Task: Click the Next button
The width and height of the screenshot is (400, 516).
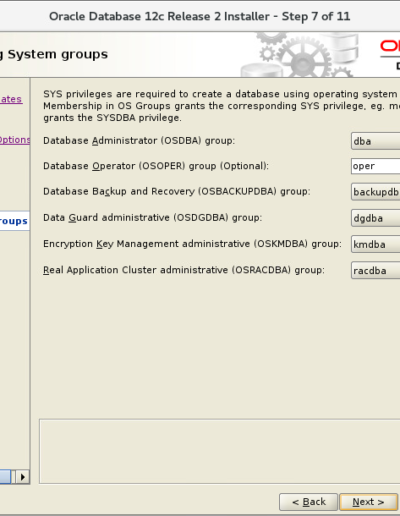Action: 368,502
